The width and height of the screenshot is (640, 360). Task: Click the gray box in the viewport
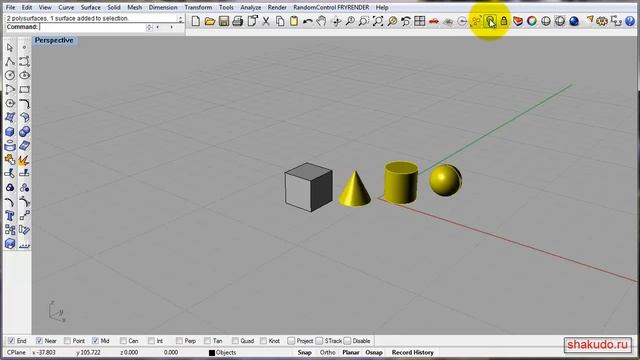click(309, 187)
